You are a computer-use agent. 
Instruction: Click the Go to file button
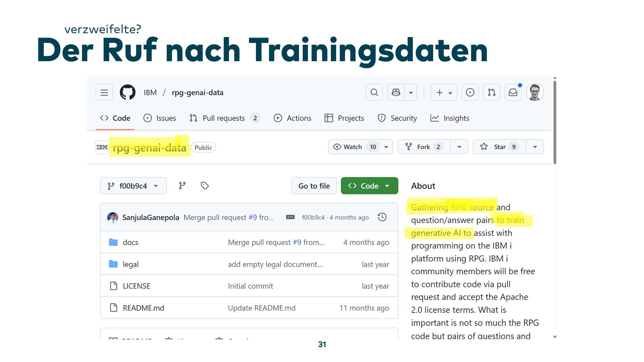click(314, 186)
